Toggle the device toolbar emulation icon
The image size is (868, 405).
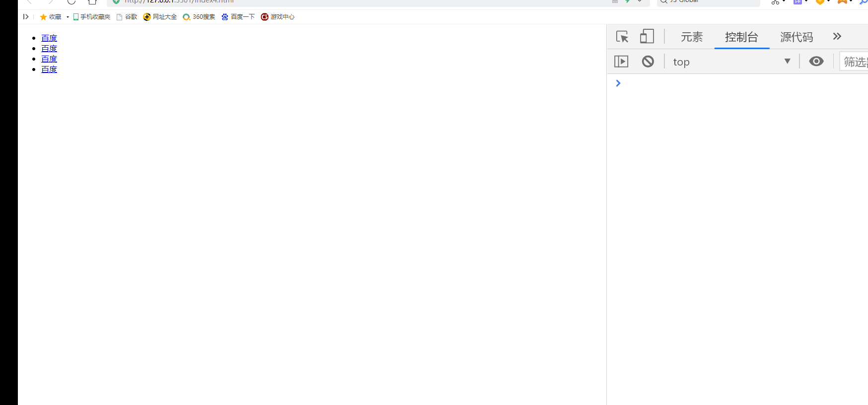tap(647, 36)
